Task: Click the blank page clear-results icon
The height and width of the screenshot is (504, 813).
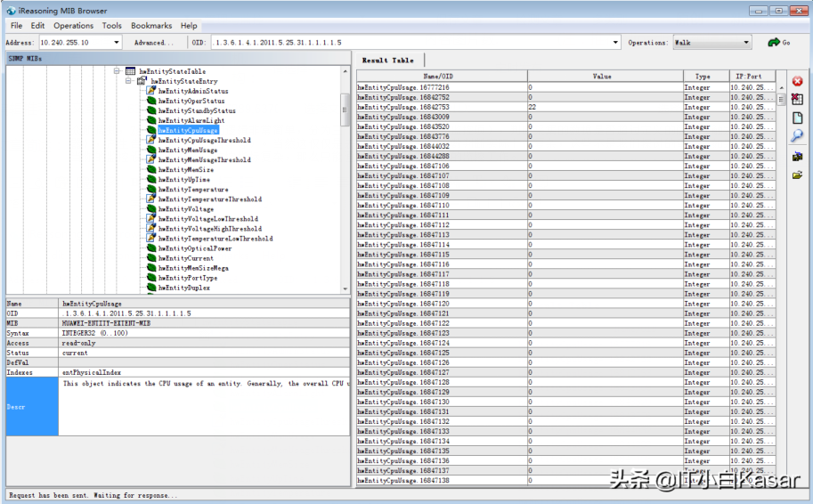Action: tap(797, 118)
